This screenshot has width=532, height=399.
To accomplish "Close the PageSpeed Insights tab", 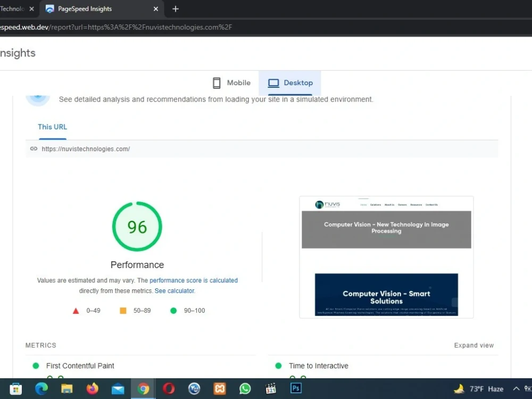I will tap(156, 9).
